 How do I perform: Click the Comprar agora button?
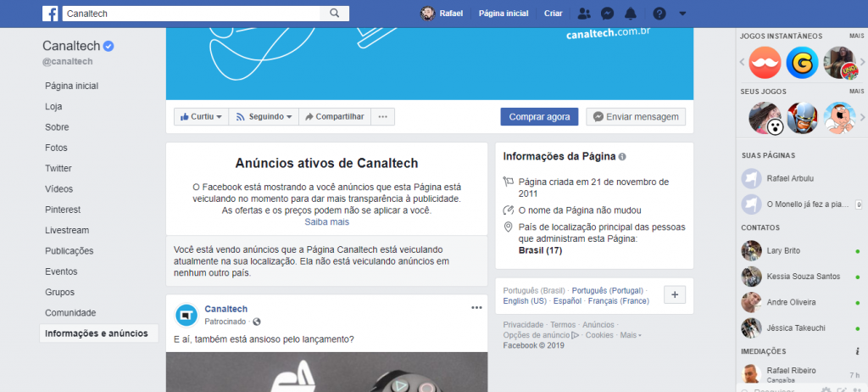pyautogui.click(x=539, y=117)
